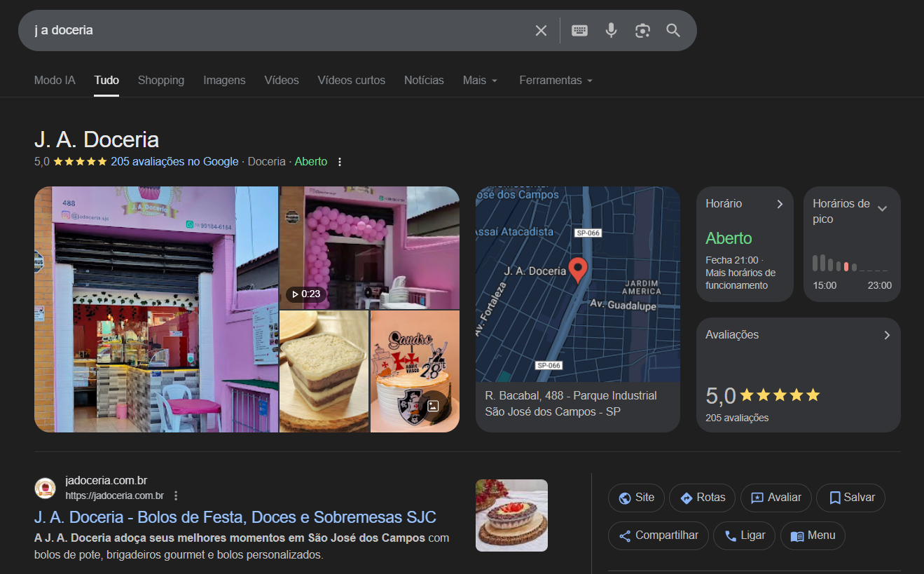Open the Shopping tab
Image resolution: width=924 pixels, height=574 pixels.
161,80
